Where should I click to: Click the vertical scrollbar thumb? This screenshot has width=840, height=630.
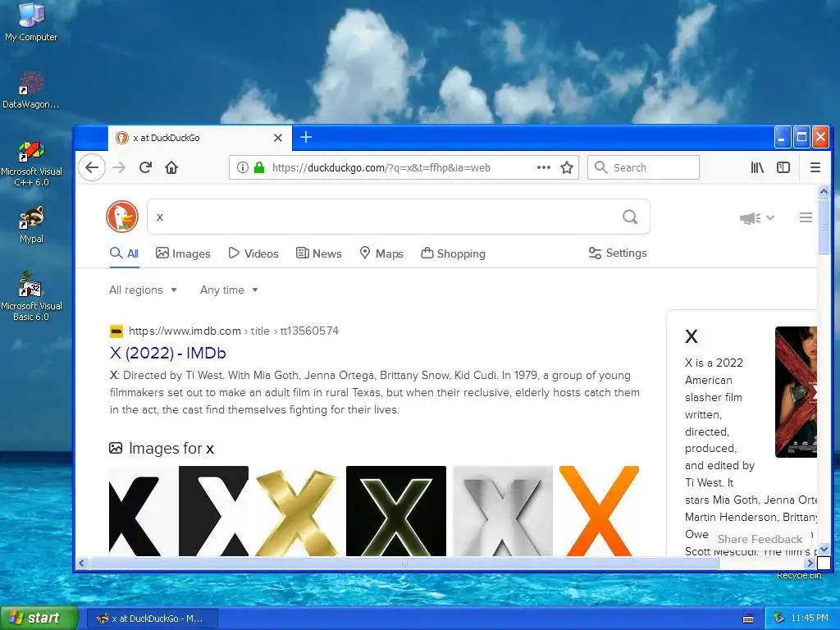coord(824,226)
